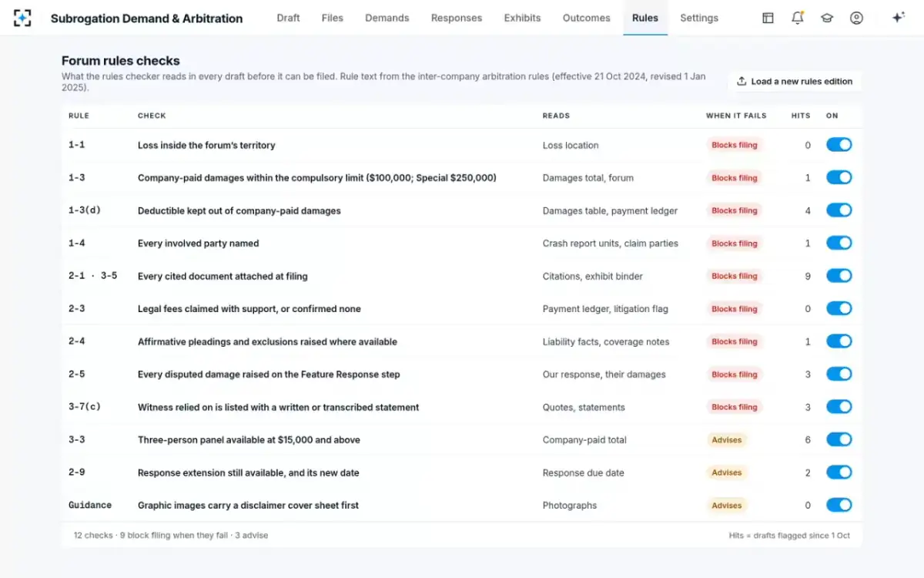Open the user profile icon
924x578 pixels.
(856, 18)
